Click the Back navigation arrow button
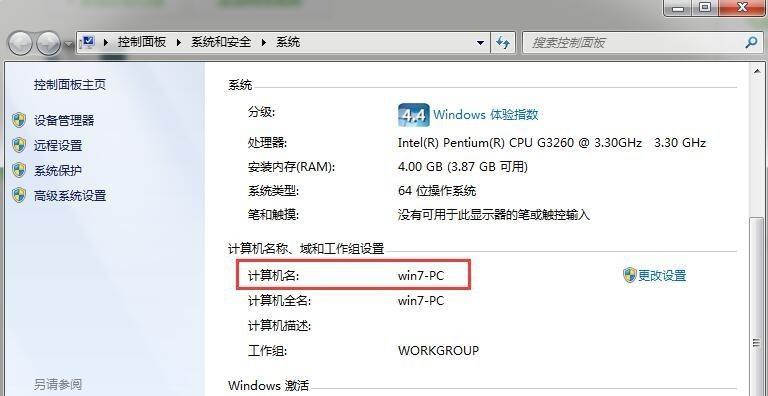This screenshot has width=768, height=396. [x=21, y=44]
